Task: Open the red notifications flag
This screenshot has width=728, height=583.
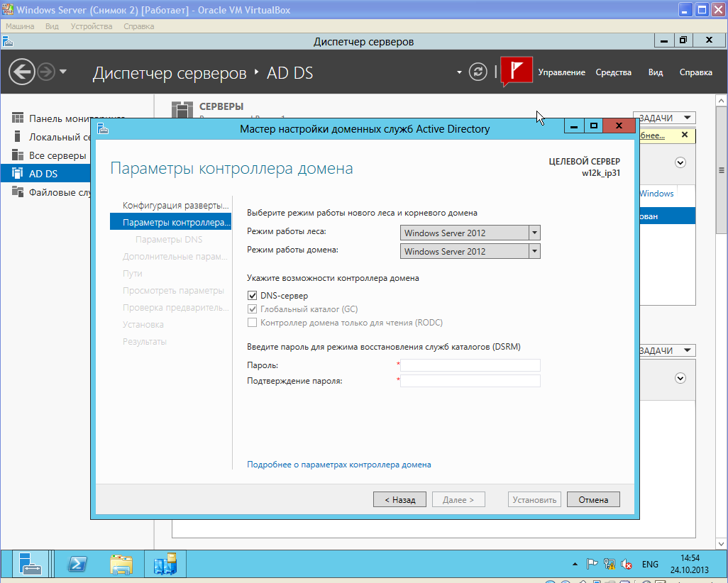Action: click(517, 71)
